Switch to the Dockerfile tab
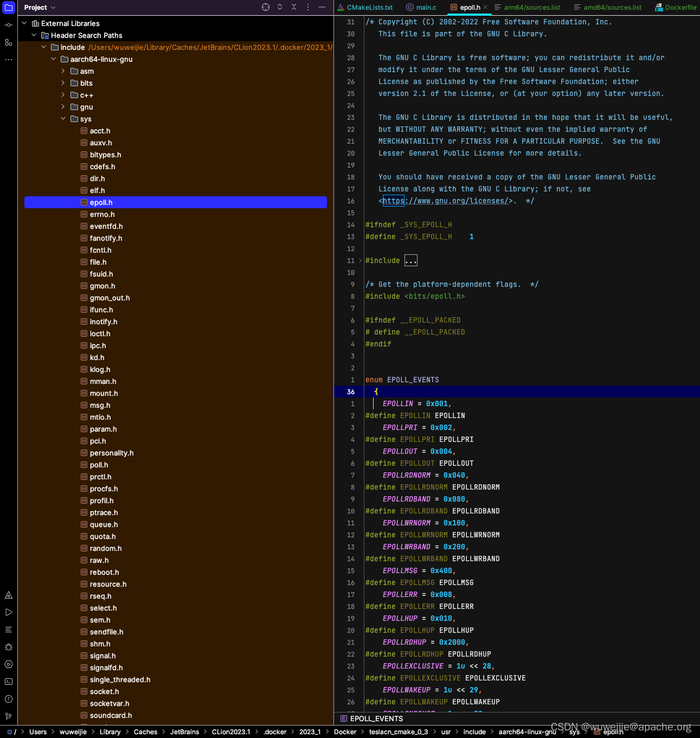Viewport: 700px width, 738px height. (x=676, y=8)
